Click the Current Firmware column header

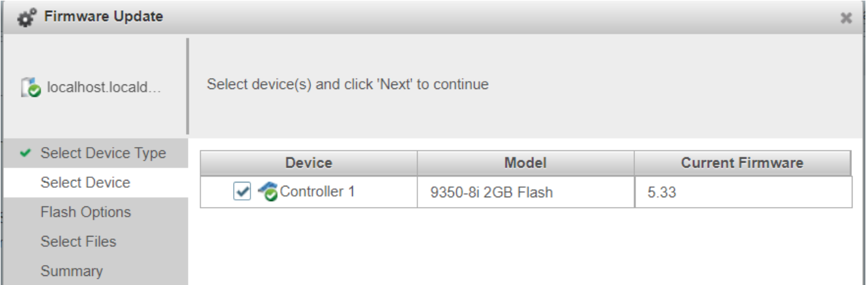pyautogui.click(x=742, y=163)
